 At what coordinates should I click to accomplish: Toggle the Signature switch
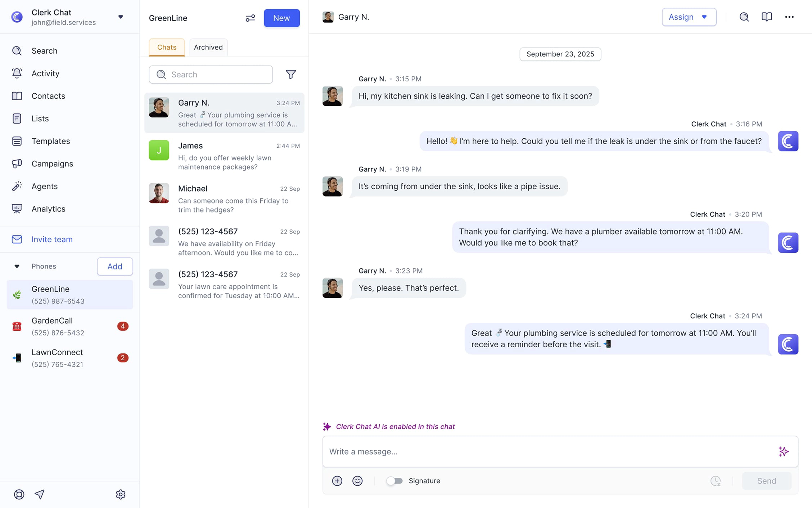(394, 481)
